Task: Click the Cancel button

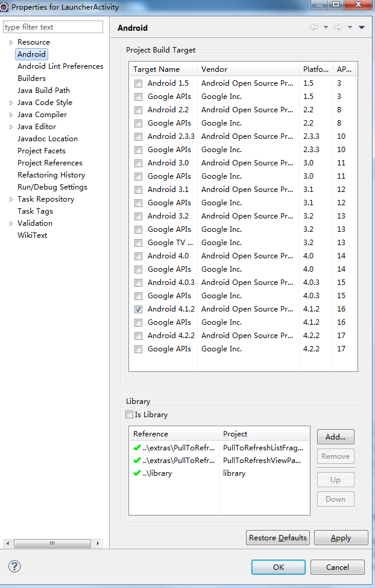Action: tap(337, 567)
